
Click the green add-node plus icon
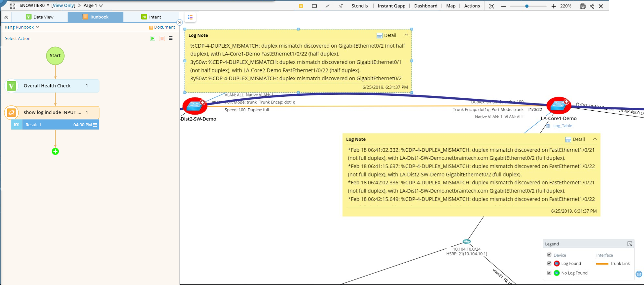click(x=55, y=151)
